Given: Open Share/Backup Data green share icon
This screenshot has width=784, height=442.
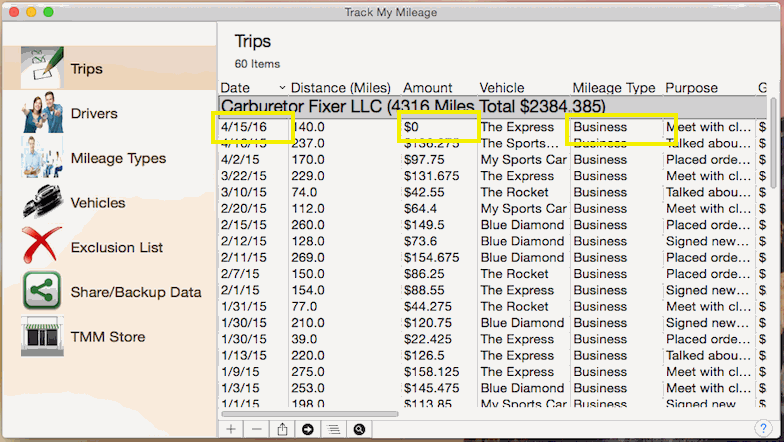Looking at the screenshot, I should click(42, 290).
